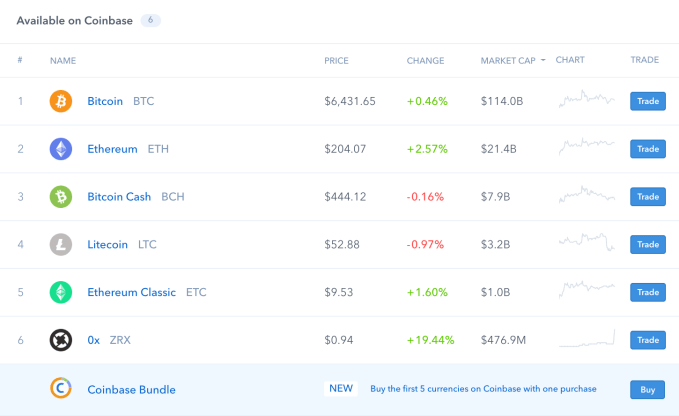Click the Coinbase Bundle logo icon
Viewport: 679px width, 416px height.
(x=61, y=389)
